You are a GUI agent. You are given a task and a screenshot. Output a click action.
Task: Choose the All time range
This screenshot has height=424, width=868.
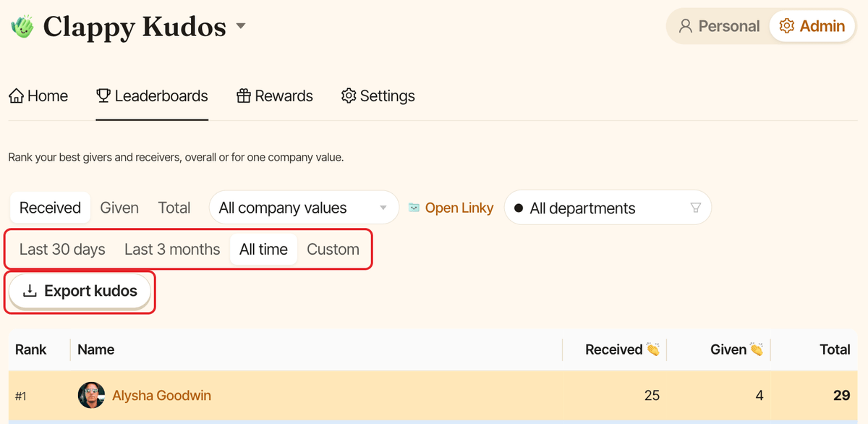pyautogui.click(x=263, y=249)
